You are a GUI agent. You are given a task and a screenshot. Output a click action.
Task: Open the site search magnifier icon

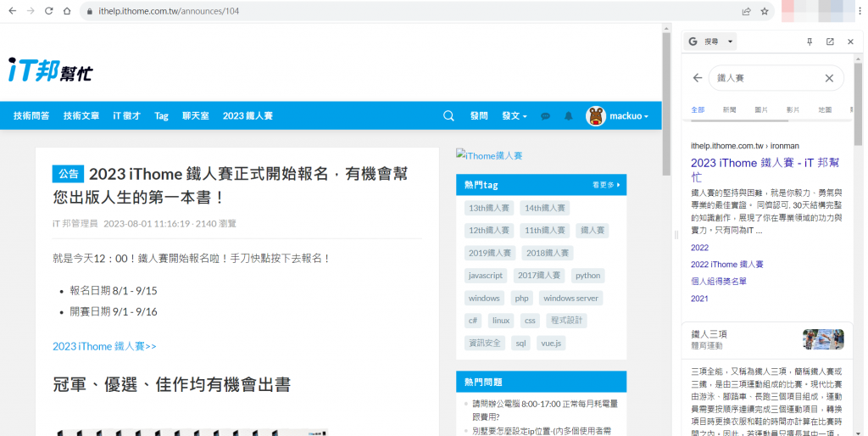tap(448, 116)
